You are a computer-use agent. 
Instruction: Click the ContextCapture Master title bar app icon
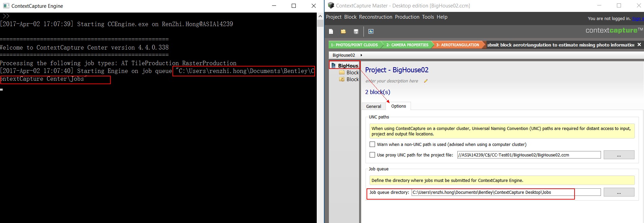point(331,5)
